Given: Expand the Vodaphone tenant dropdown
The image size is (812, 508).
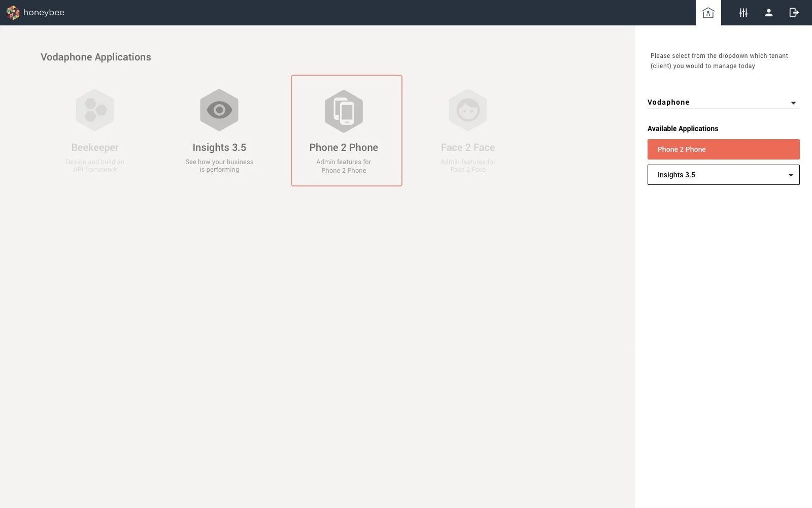Looking at the screenshot, I should click(723, 102).
